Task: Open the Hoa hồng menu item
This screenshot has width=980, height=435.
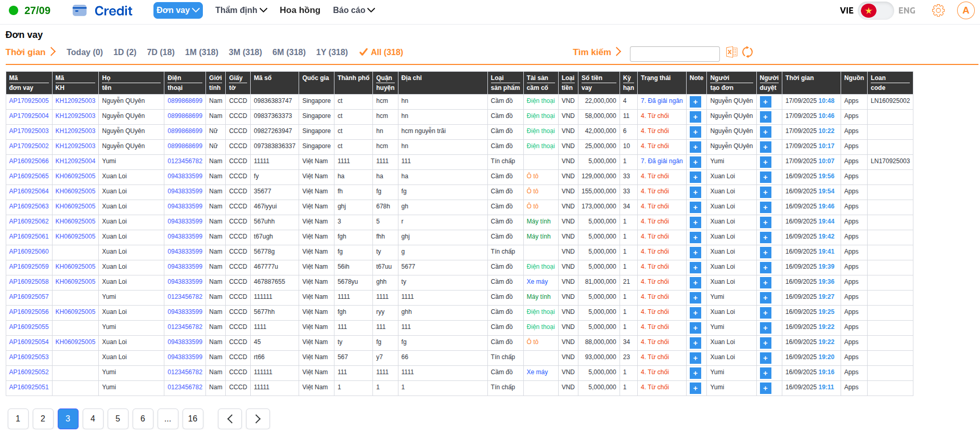Action: click(300, 10)
